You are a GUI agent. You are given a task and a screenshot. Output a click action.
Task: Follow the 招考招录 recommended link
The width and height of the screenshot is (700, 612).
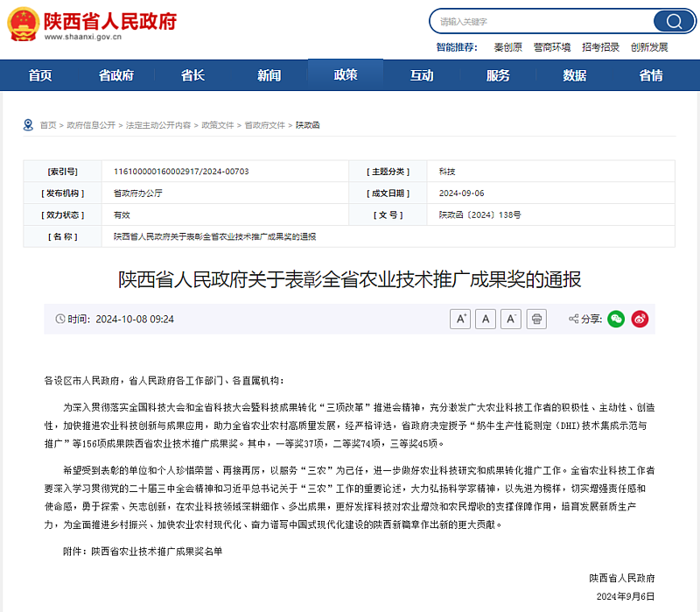point(600,47)
